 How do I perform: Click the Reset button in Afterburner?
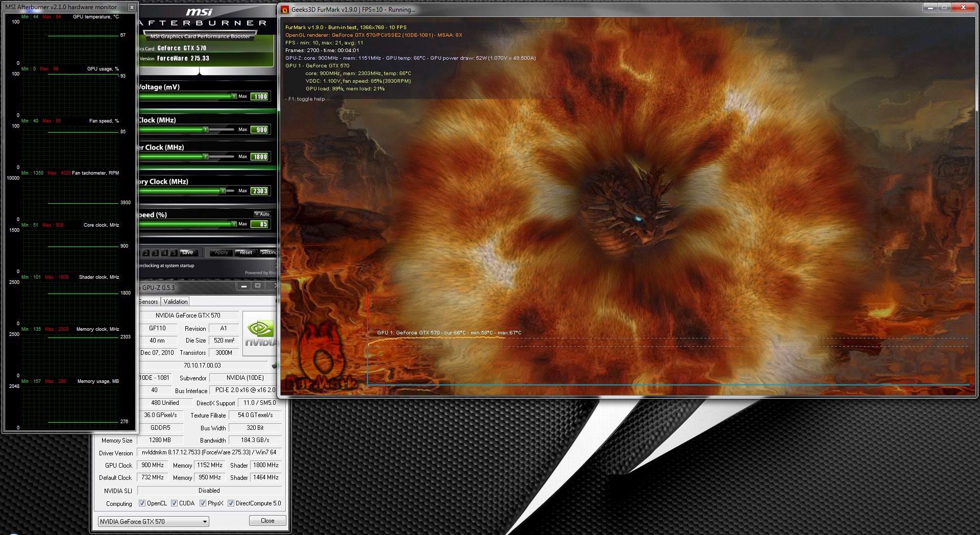point(246,252)
